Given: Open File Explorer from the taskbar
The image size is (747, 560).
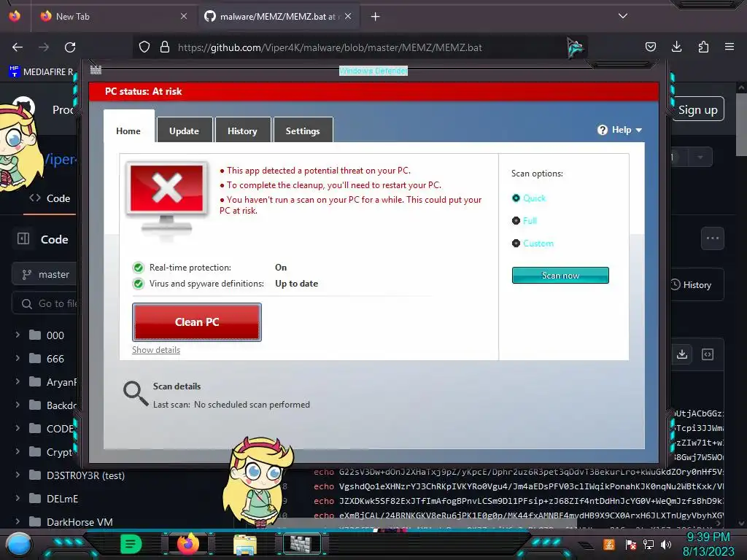Looking at the screenshot, I should [245, 544].
